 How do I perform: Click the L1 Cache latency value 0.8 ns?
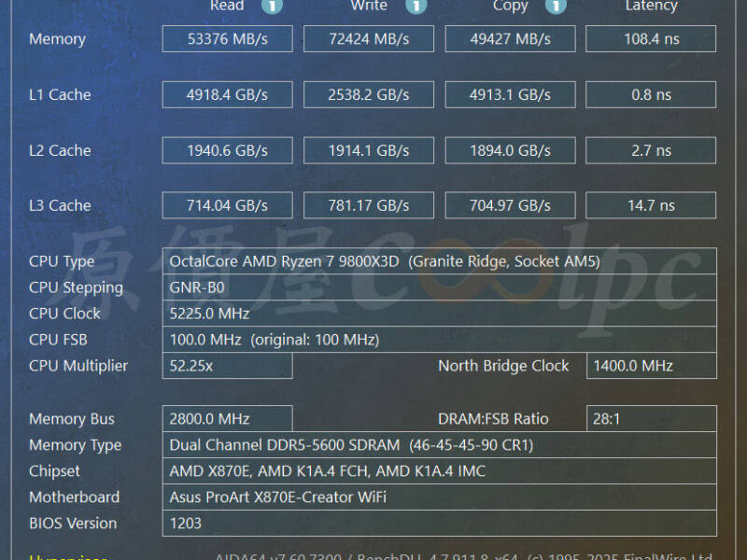[651, 95]
